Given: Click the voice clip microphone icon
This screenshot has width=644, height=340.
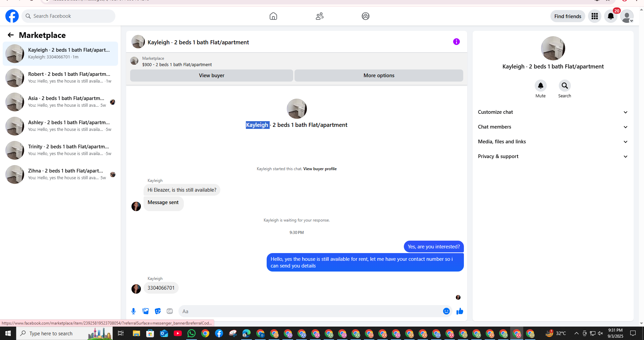Looking at the screenshot, I should pyautogui.click(x=133, y=311).
